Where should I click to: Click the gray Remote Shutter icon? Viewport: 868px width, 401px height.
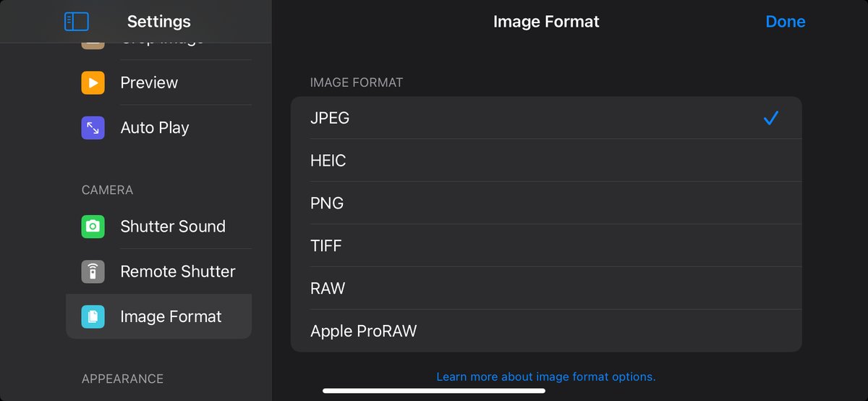(93, 271)
